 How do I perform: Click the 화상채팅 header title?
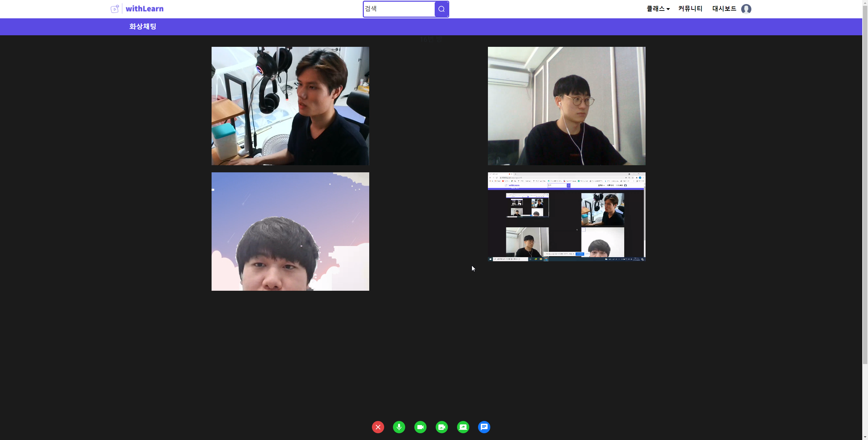[x=143, y=26]
